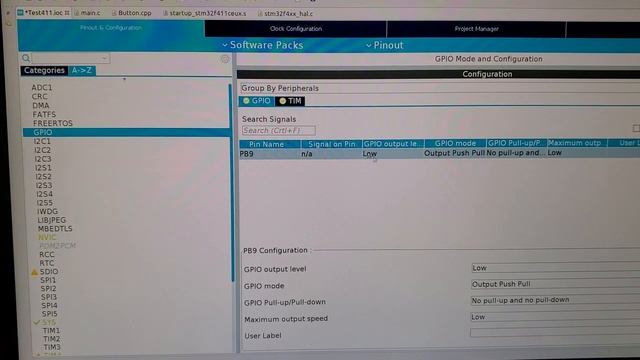This screenshot has height=360, width=640.
Task: Open the GPIO Pull-up/Pull-down dropdown
Action: 555,300
